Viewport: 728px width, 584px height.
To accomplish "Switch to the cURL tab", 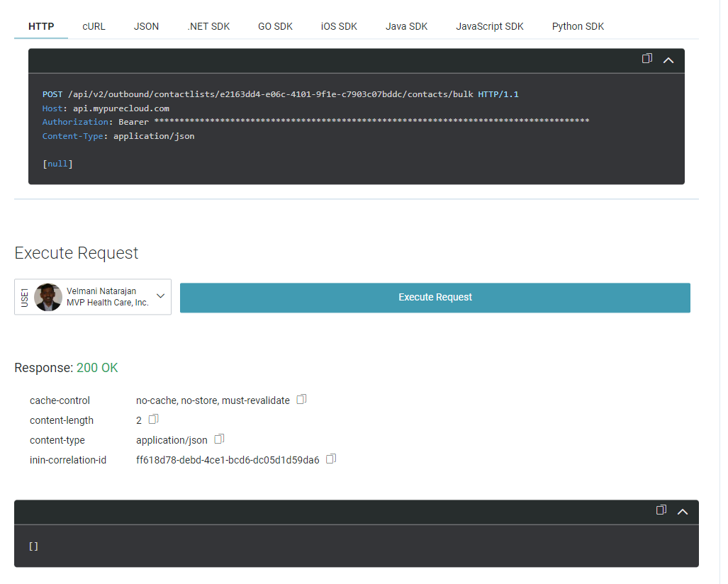I will (94, 26).
